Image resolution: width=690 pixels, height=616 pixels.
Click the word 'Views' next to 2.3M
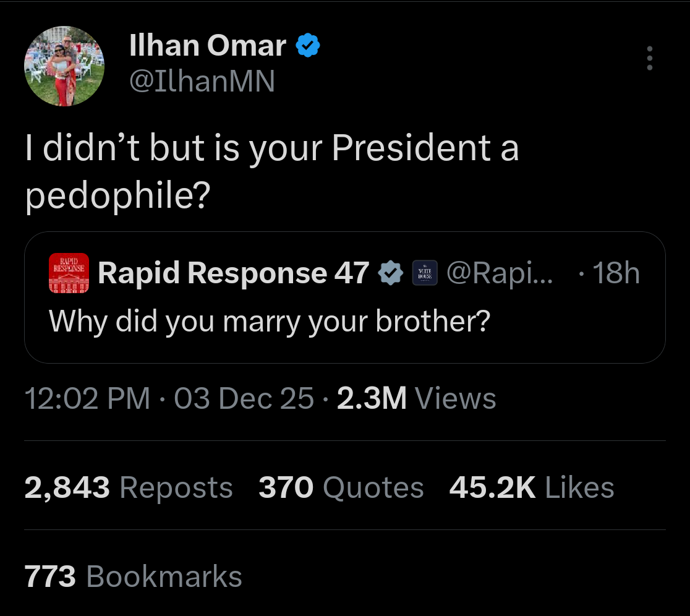pyautogui.click(x=456, y=398)
